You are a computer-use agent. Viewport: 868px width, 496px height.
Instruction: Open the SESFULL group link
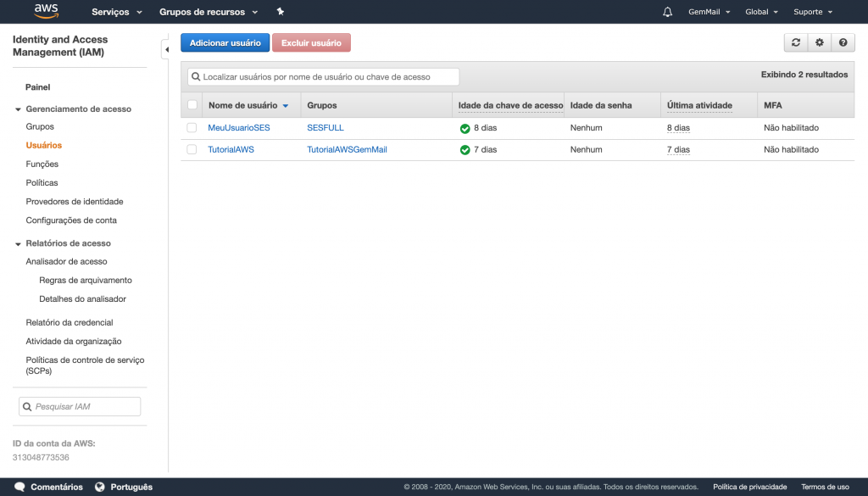point(325,128)
